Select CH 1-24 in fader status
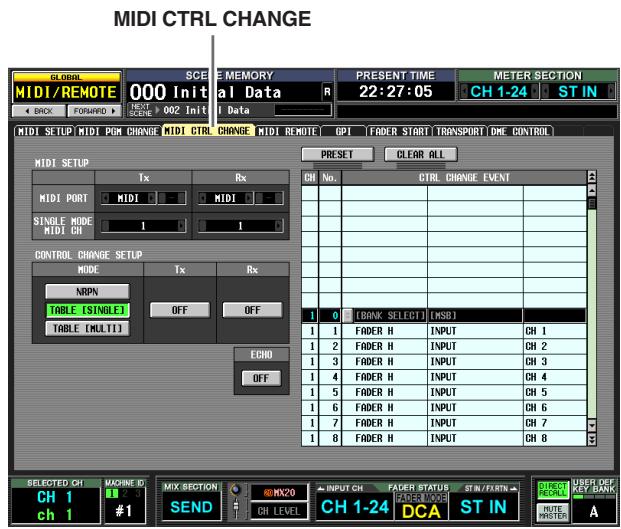 click(x=355, y=507)
